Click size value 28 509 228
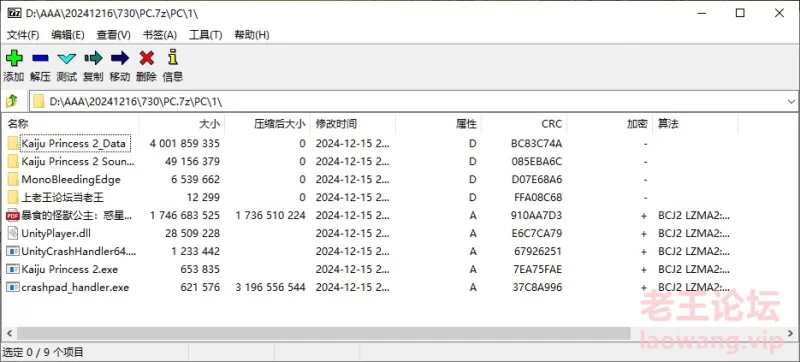Screen dimensions: 800x362 192,234
